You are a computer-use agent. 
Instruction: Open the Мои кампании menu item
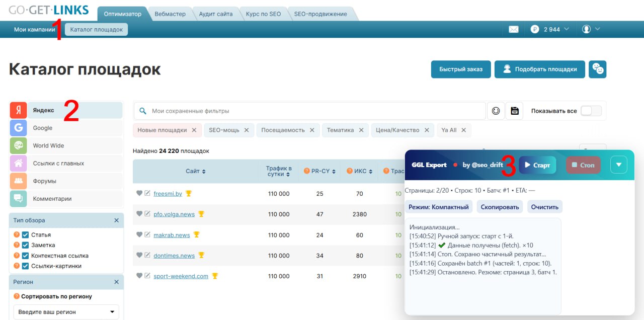click(34, 29)
